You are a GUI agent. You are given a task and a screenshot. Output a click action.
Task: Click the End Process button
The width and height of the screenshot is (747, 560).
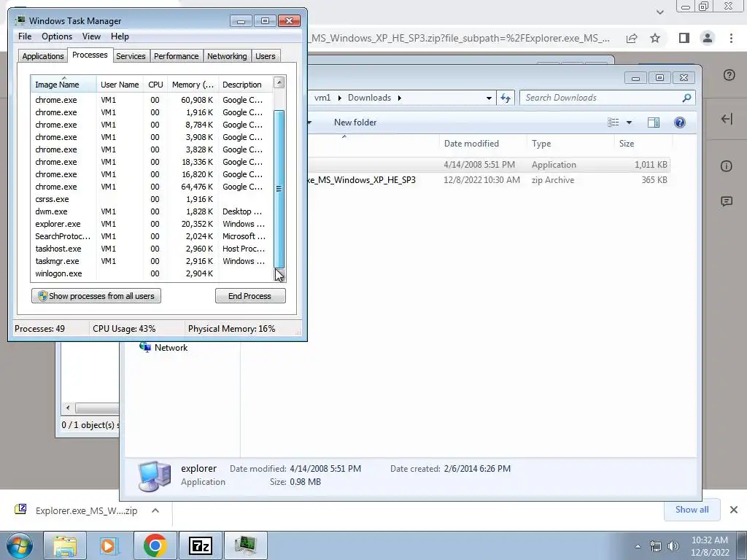pyautogui.click(x=250, y=296)
